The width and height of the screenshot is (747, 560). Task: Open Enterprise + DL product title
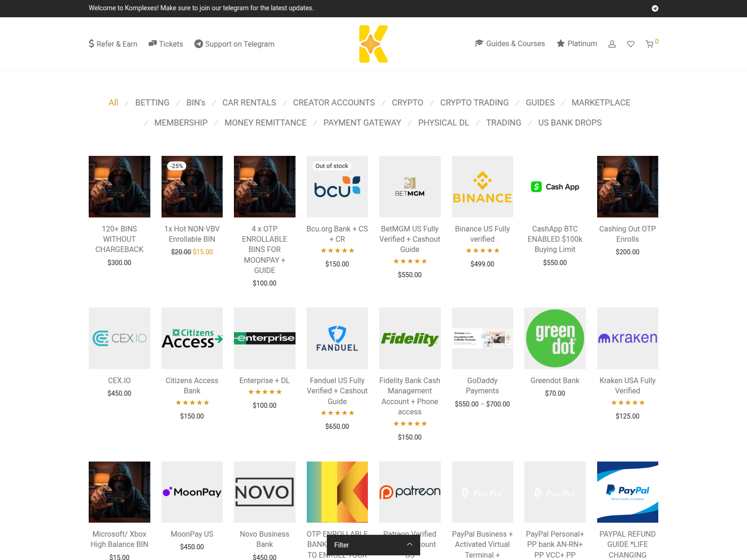[x=265, y=380]
